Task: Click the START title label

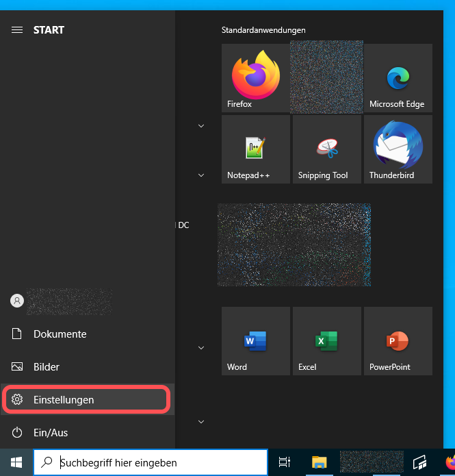Action: point(49,29)
